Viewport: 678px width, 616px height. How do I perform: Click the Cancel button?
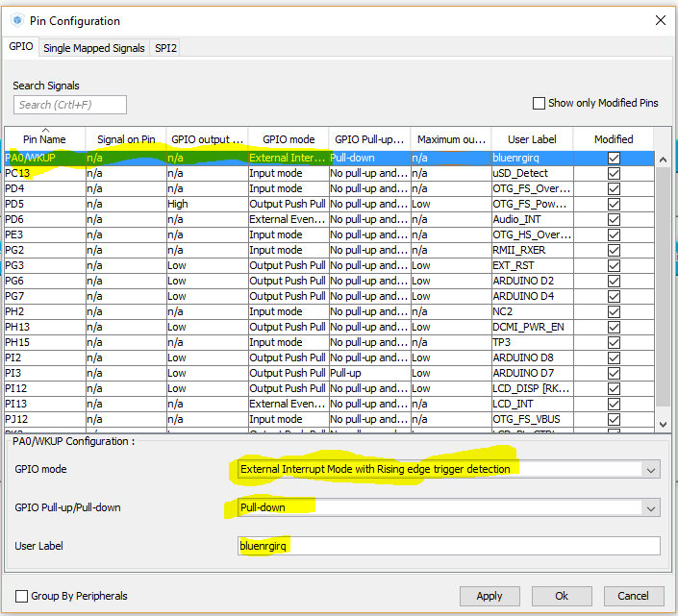[634, 596]
